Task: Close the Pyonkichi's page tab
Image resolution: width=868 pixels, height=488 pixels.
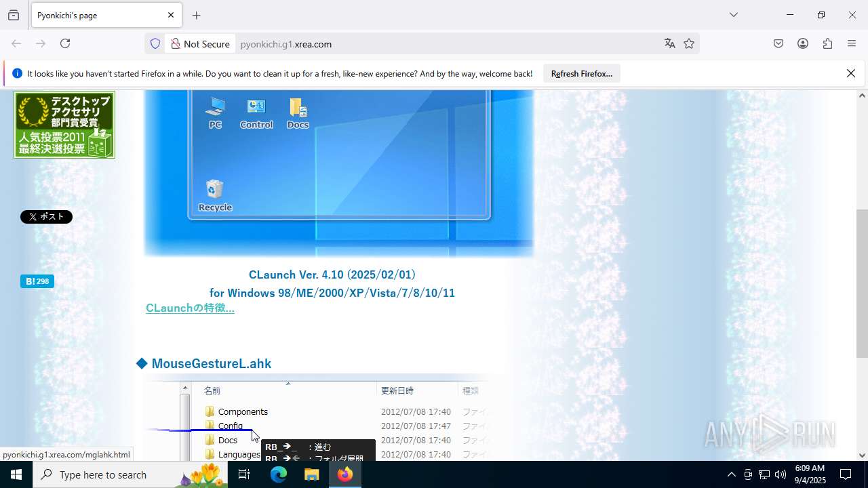Action: click(171, 15)
